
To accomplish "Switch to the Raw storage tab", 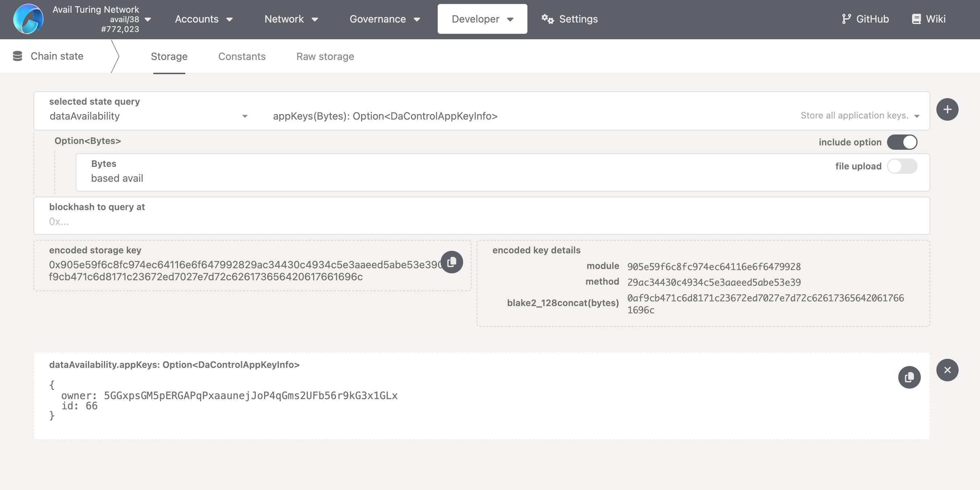I will pos(325,57).
